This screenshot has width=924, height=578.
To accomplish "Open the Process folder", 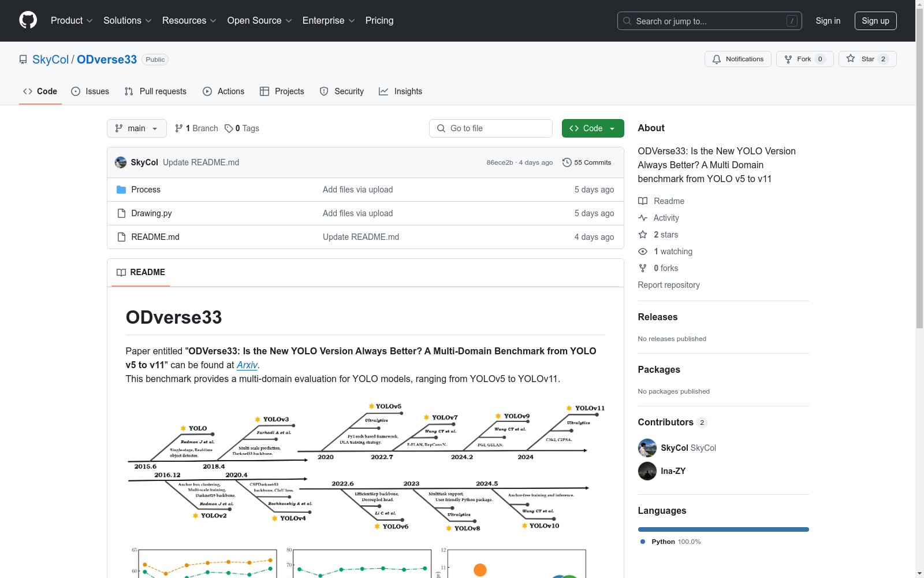I will 146,190.
